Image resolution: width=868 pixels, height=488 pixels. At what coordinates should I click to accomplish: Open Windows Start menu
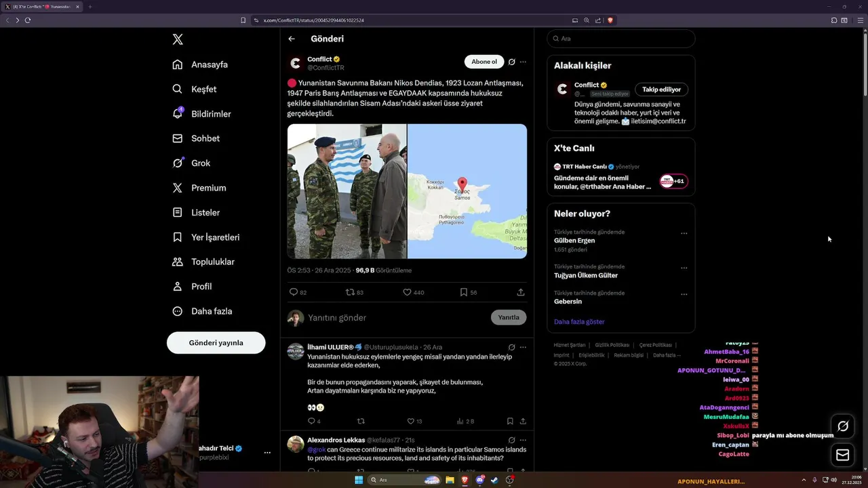359,480
